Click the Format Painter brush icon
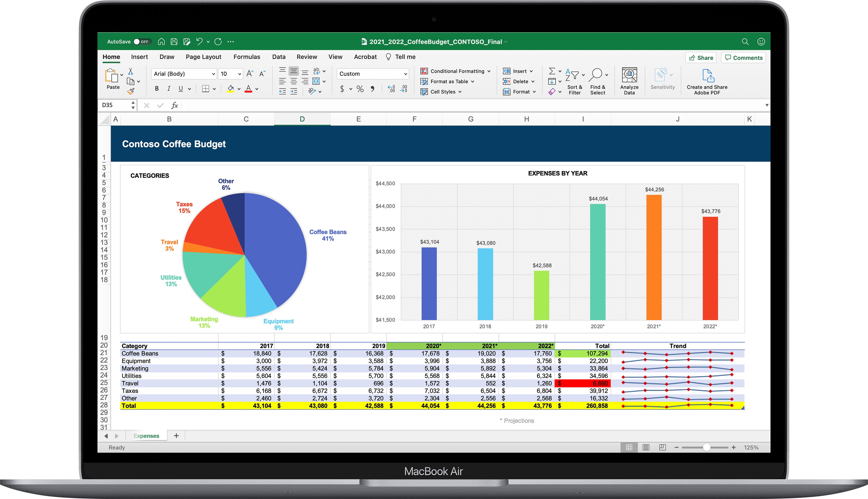 (x=131, y=91)
